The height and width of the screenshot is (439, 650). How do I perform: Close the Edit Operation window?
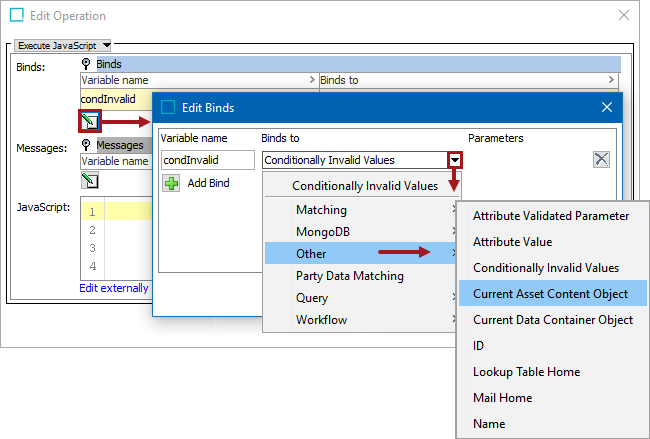[624, 16]
